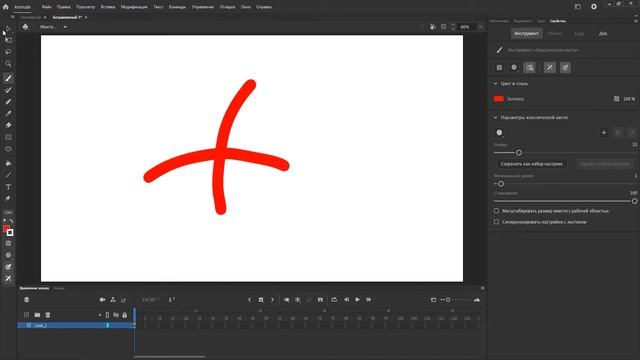The height and width of the screenshot is (360, 640).
Task: Open the Файл menu
Action: pos(47,7)
